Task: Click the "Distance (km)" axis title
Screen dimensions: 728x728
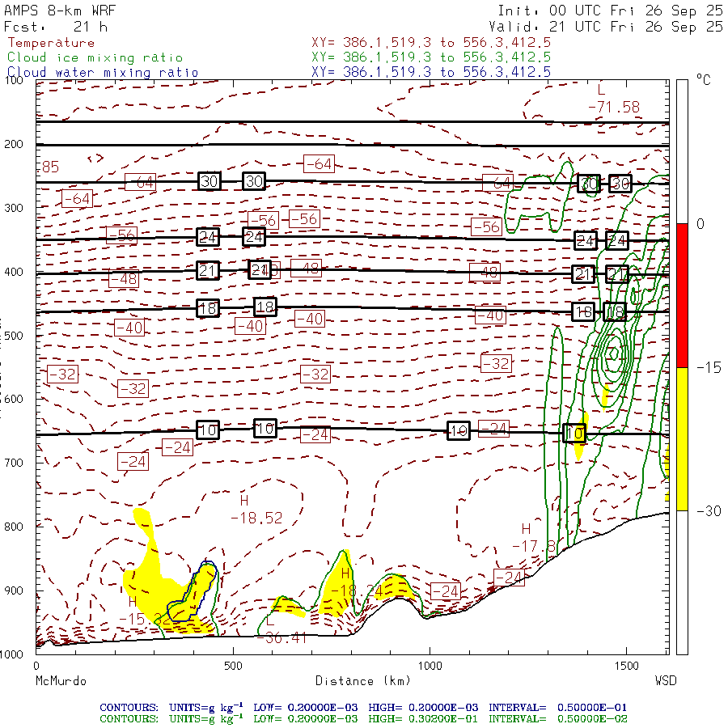Action: [x=363, y=681]
